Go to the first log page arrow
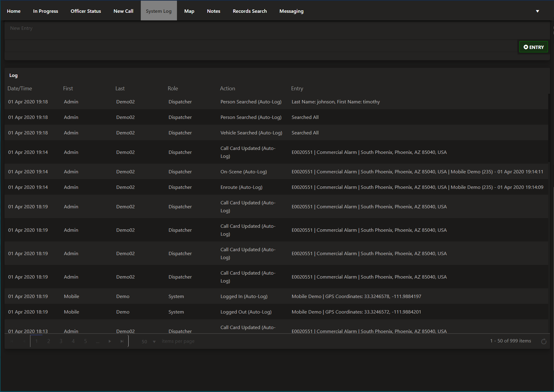The height and width of the screenshot is (392, 554). pos(12,341)
